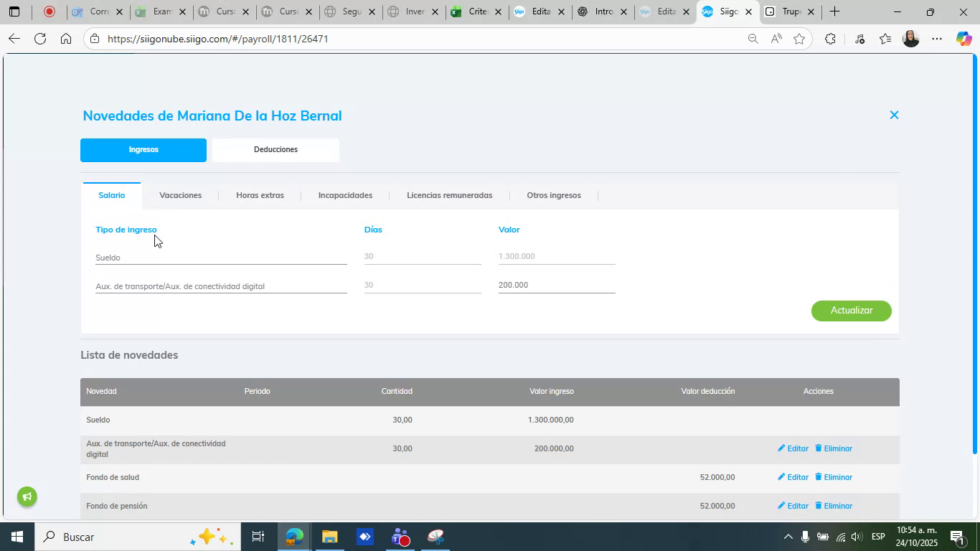This screenshot has height=551, width=980.
Task: Show hidden system tray icons chevron
Action: (788, 537)
